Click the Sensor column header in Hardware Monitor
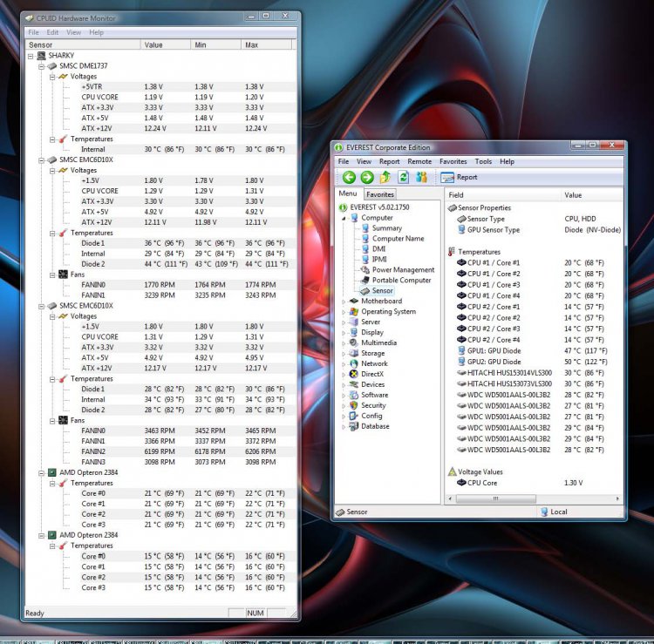Viewport: 654px width, 644px height. coord(83,44)
